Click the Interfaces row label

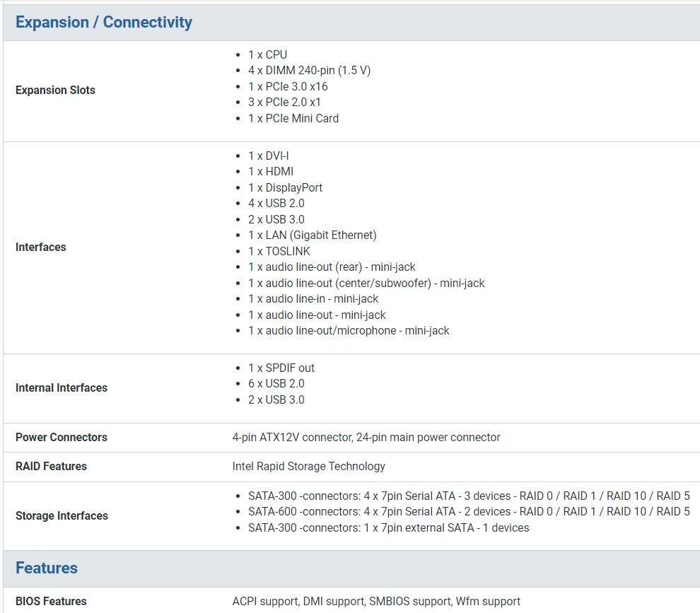tap(41, 247)
